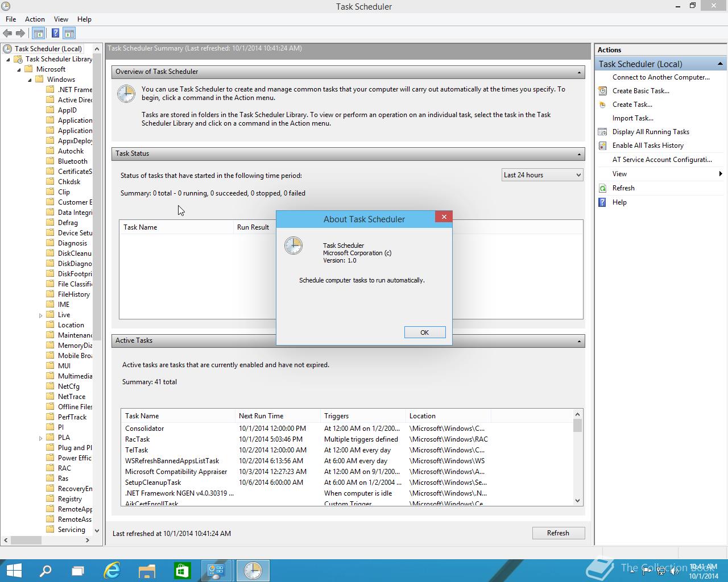Click the Task Name column header in Active Tasks

[178, 416]
